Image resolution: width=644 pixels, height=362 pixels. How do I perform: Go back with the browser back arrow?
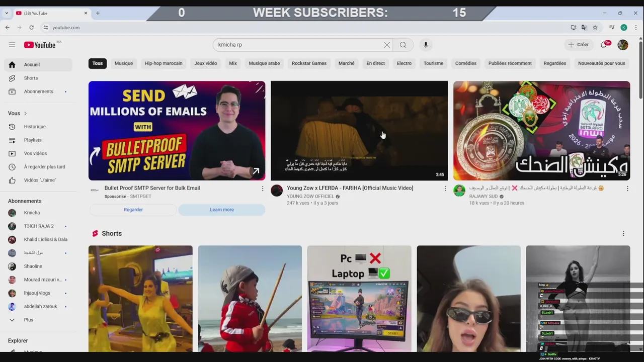coord(8,28)
